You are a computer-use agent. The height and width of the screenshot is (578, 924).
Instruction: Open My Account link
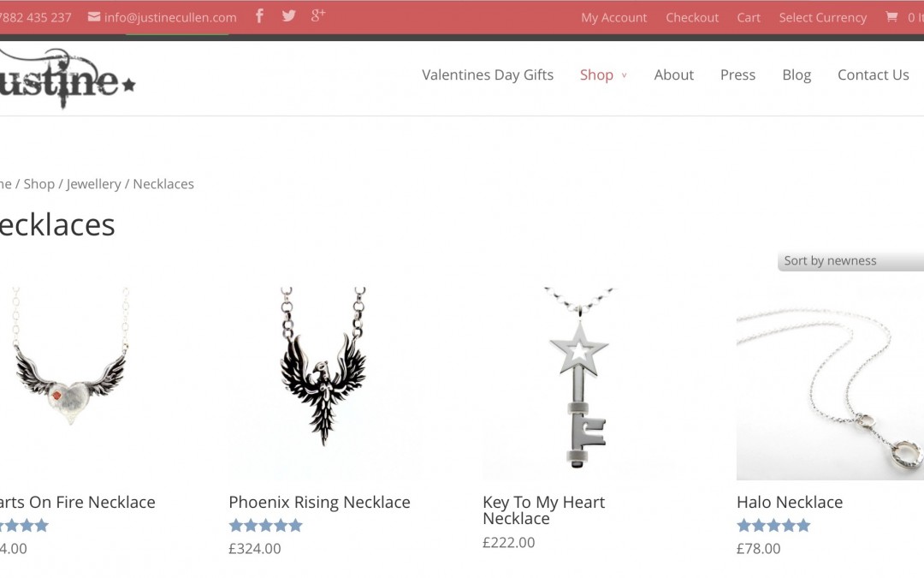614,18
